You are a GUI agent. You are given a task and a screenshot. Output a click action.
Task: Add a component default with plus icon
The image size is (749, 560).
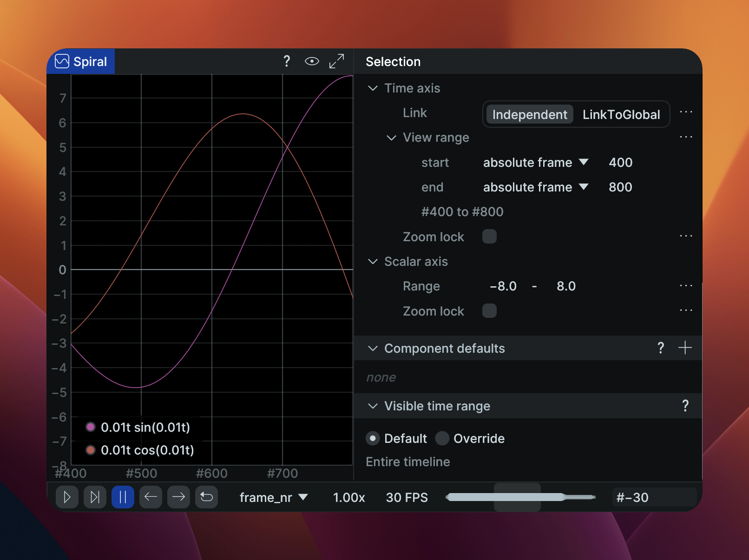click(685, 348)
